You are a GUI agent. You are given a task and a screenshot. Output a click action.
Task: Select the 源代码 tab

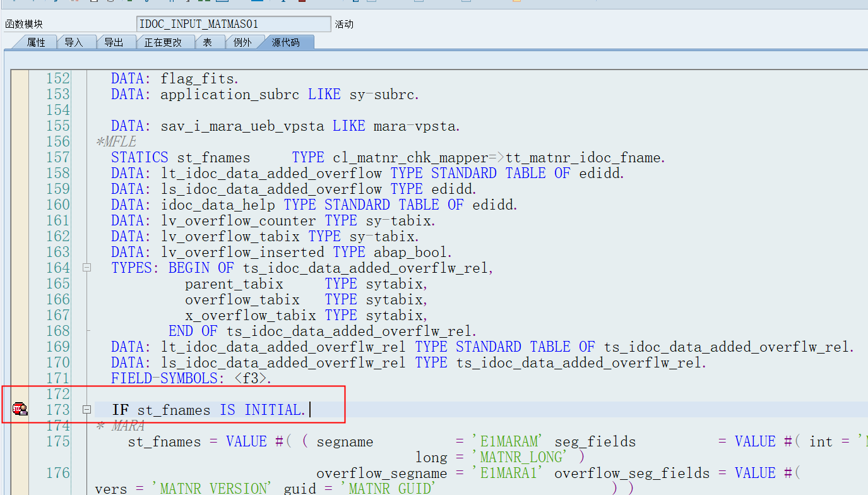[x=288, y=42]
